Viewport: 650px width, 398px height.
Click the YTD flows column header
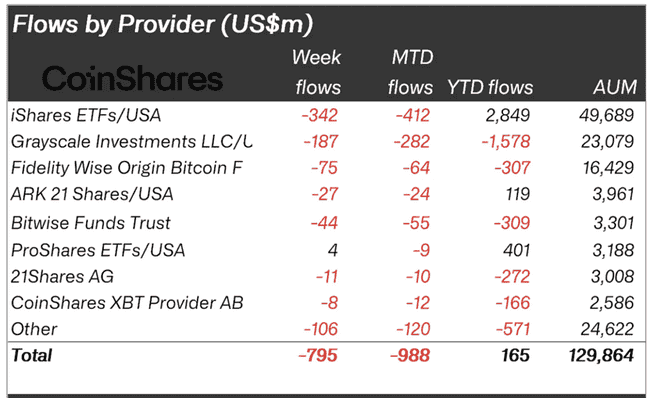click(x=490, y=87)
